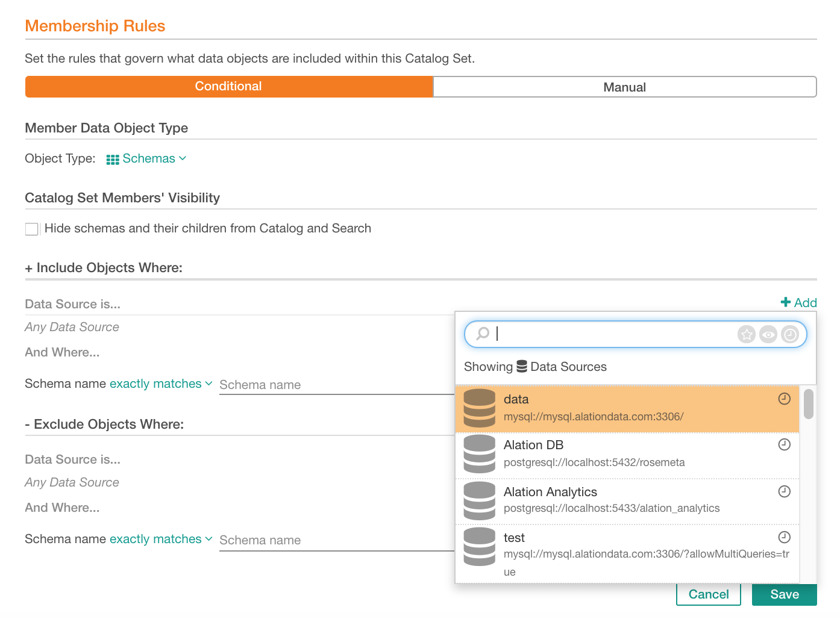Image resolution: width=840 pixels, height=619 pixels.
Task: Click postgresql://localhost:5432/rosemeta URL text
Action: (594, 462)
